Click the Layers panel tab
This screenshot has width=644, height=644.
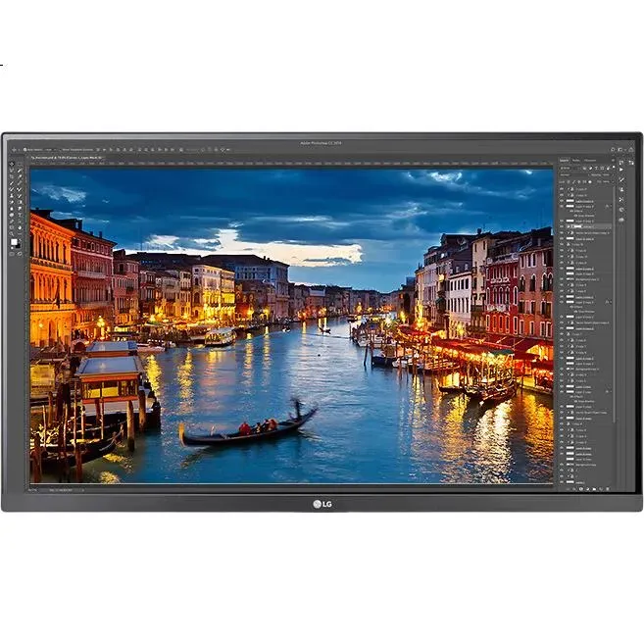(x=565, y=160)
